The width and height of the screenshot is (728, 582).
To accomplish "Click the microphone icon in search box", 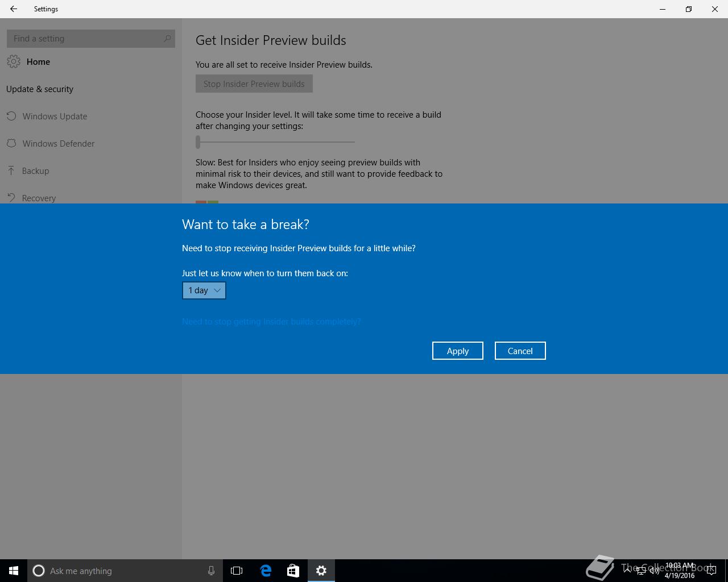I will pyautogui.click(x=211, y=571).
